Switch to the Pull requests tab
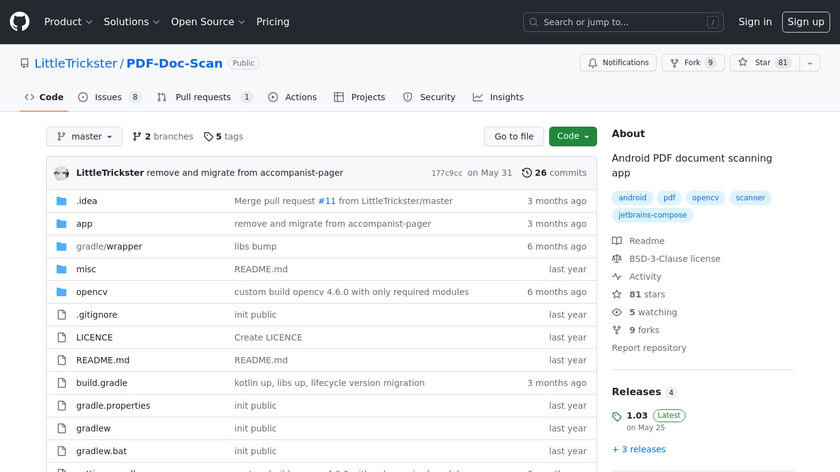Image resolution: width=840 pixels, height=472 pixels. pyautogui.click(x=205, y=97)
